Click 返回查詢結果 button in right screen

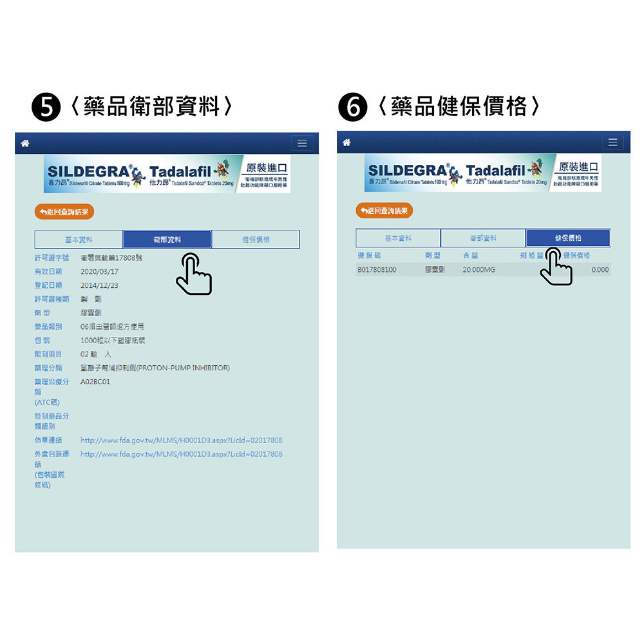coord(384,211)
